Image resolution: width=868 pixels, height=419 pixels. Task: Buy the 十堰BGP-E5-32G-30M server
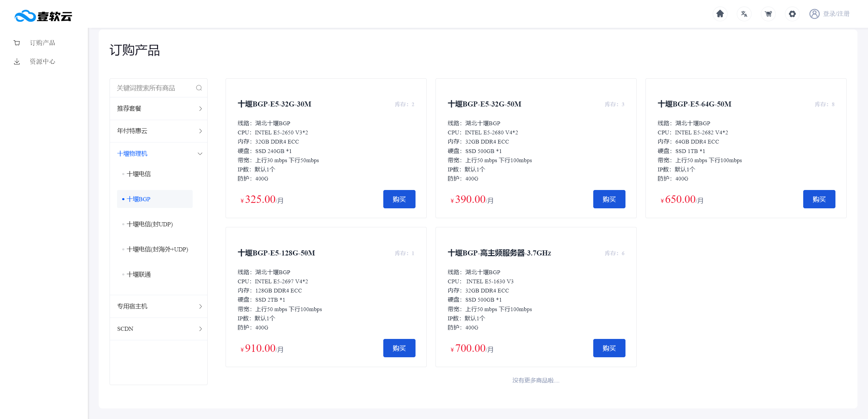(x=399, y=199)
